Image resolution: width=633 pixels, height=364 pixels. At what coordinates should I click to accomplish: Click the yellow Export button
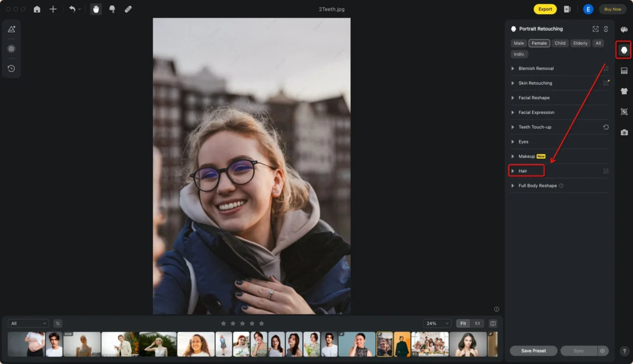[x=545, y=9]
